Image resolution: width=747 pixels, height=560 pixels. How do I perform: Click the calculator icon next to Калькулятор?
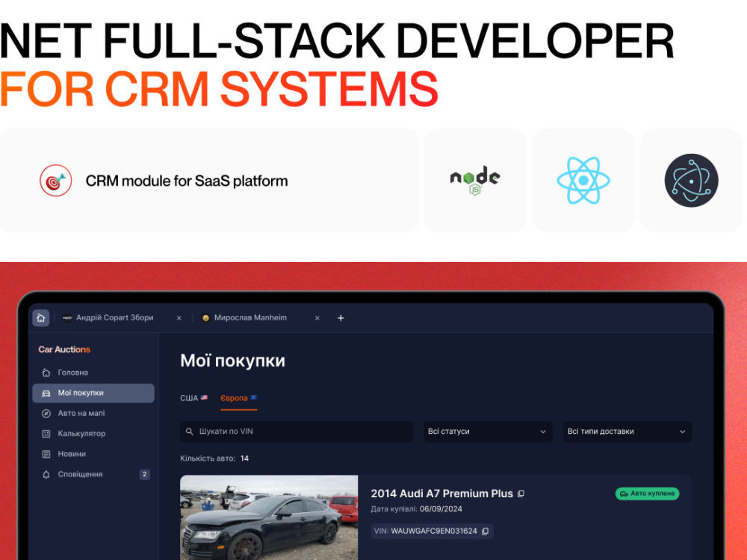(x=46, y=434)
